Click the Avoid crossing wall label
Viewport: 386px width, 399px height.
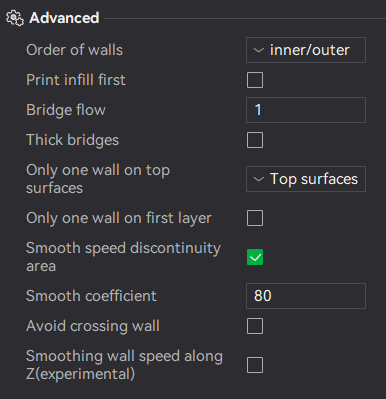[x=93, y=326]
